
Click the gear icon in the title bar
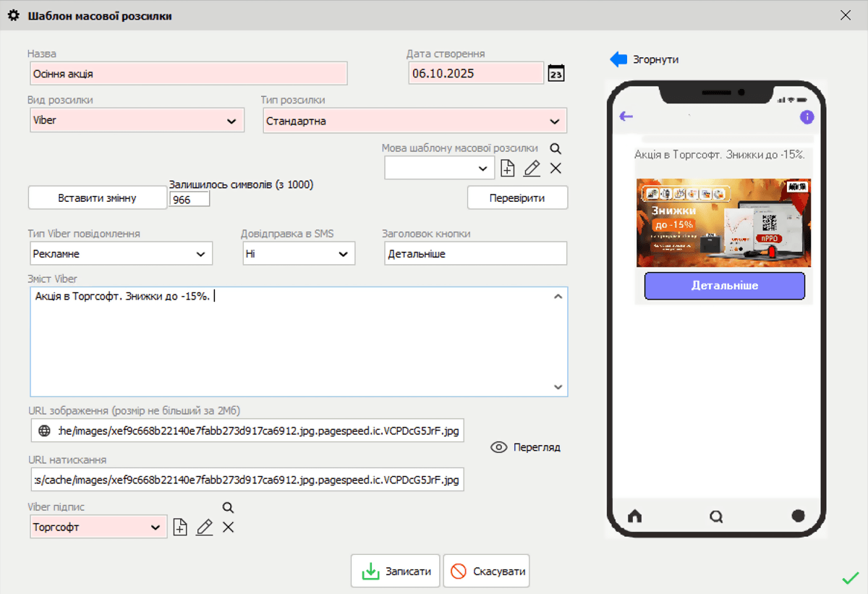pos(13,14)
